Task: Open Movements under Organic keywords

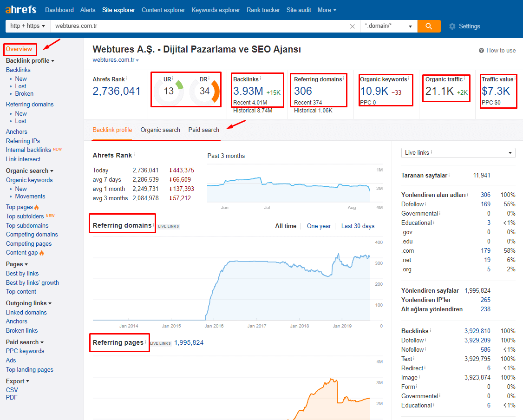Action: [x=30, y=197]
